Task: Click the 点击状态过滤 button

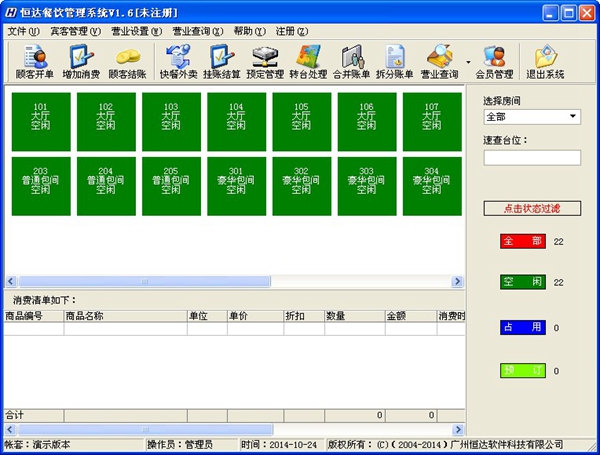Action: (532, 208)
